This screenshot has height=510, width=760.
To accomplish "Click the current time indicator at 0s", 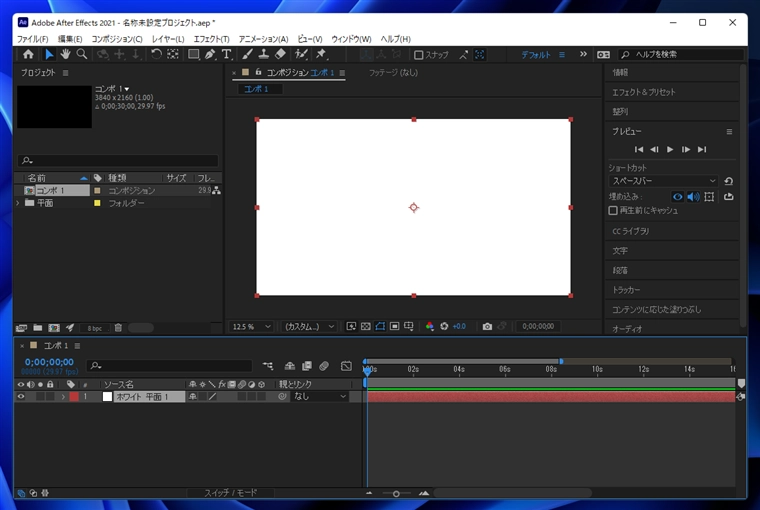I will tap(367, 370).
